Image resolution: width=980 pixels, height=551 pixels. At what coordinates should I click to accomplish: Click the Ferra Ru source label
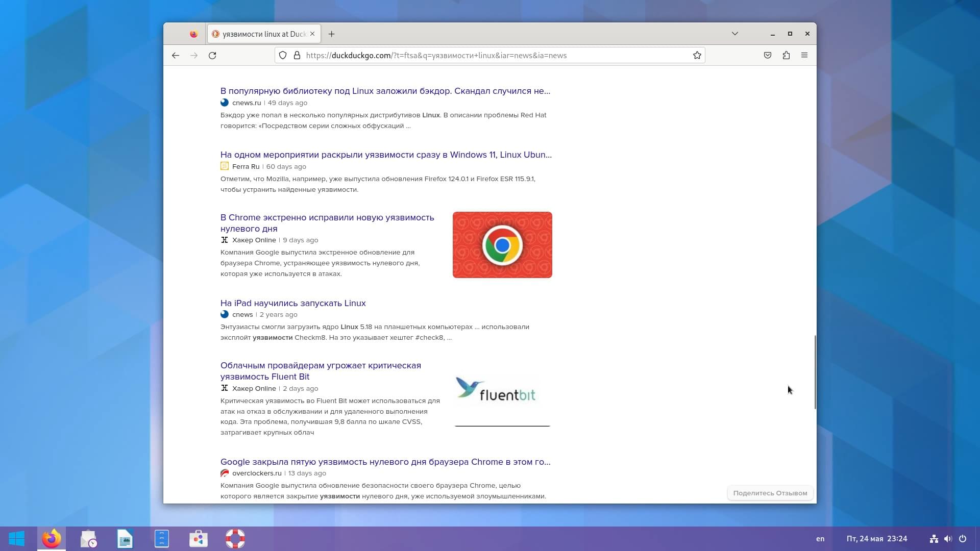246,167
